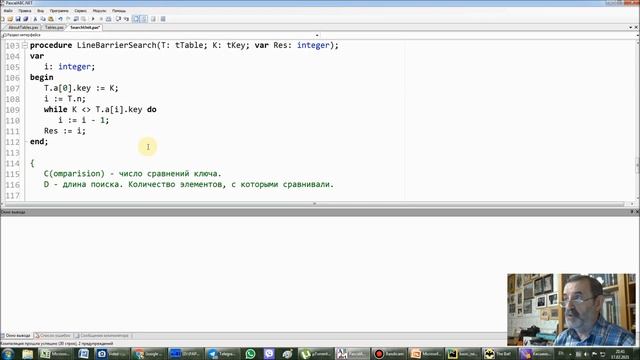Viewport: 640px width, 360px height.
Task: Cut selection using the scissors icon
Action: 35,19
